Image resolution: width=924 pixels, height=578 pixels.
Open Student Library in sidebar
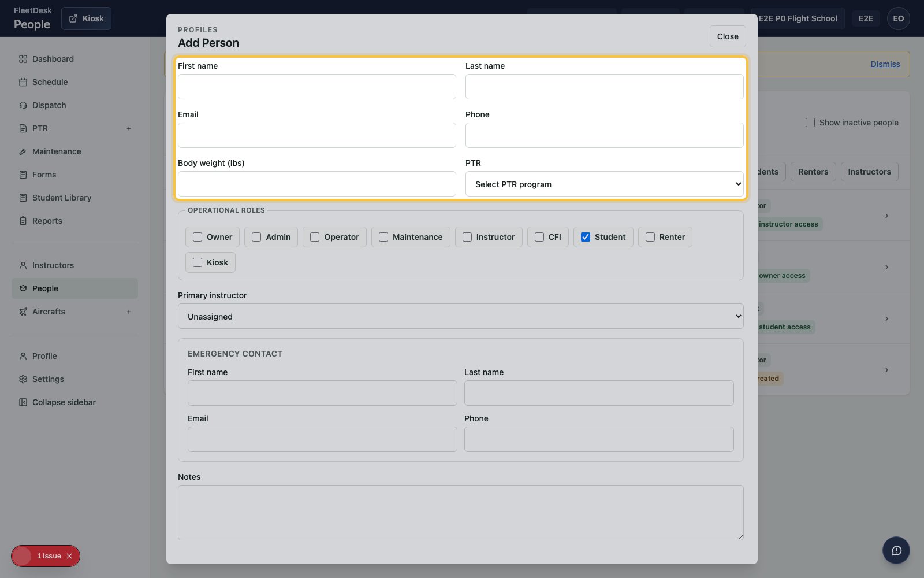[x=74, y=198]
